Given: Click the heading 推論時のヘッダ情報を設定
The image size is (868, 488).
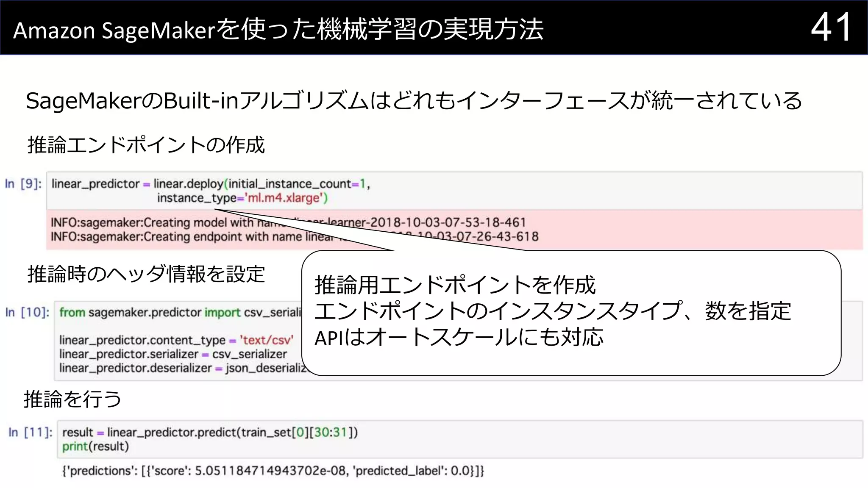Looking at the screenshot, I should 146,274.
